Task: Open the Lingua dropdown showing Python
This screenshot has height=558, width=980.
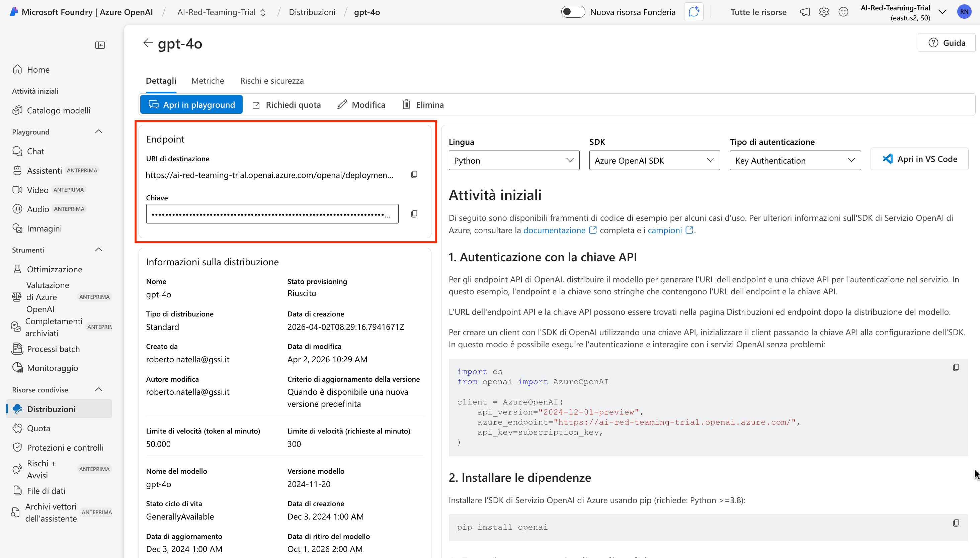Action: pyautogui.click(x=514, y=161)
